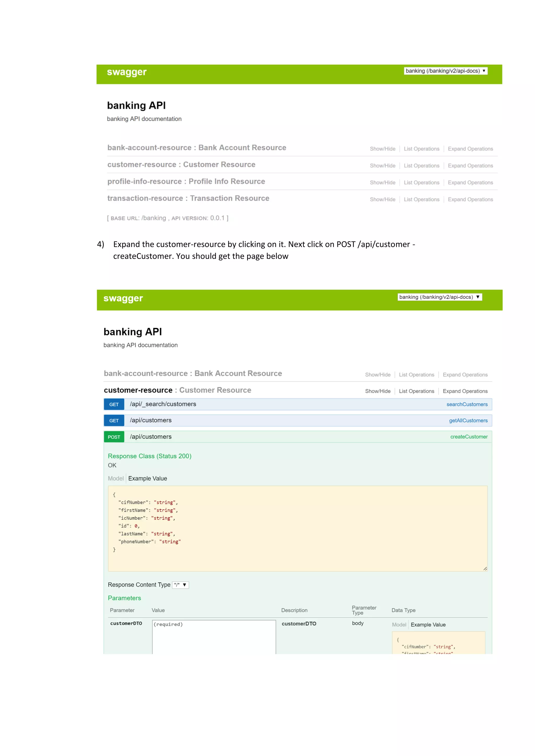Click Expand Operations for expanded customer-resource row
Image resolution: width=535 pixels, height=756 pixels.
click(465, 391)
